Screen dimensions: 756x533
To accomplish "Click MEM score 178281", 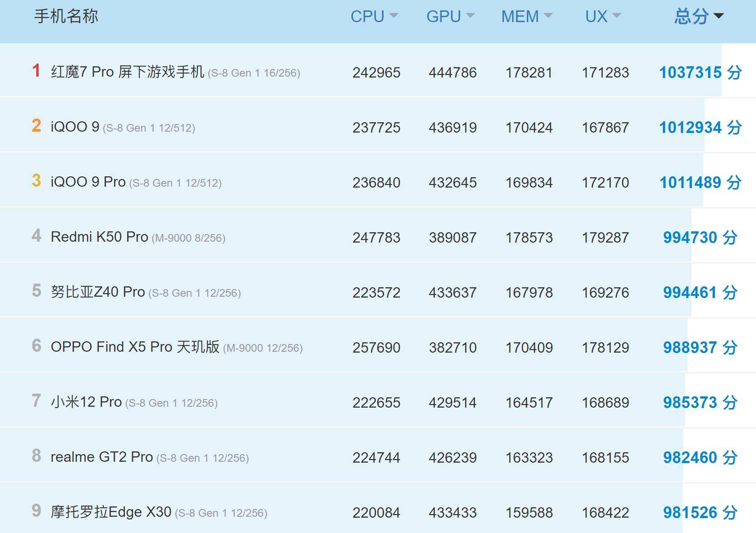I will click(529, 73).
